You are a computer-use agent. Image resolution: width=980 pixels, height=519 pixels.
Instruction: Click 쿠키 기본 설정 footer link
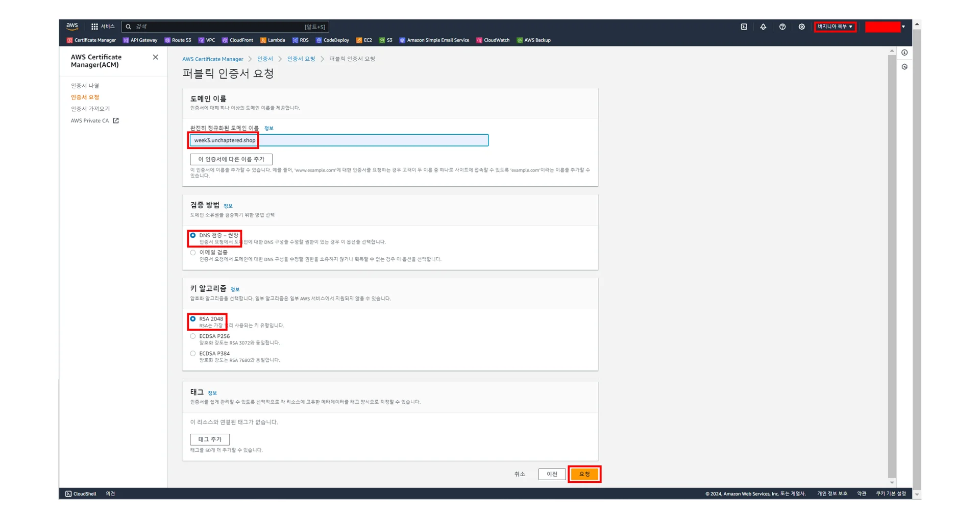891,493
